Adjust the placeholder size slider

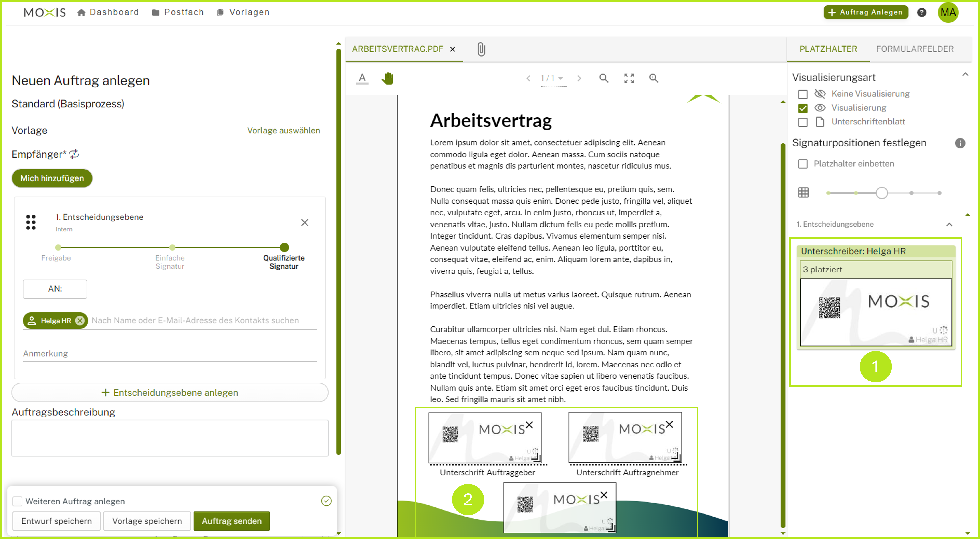882,193
